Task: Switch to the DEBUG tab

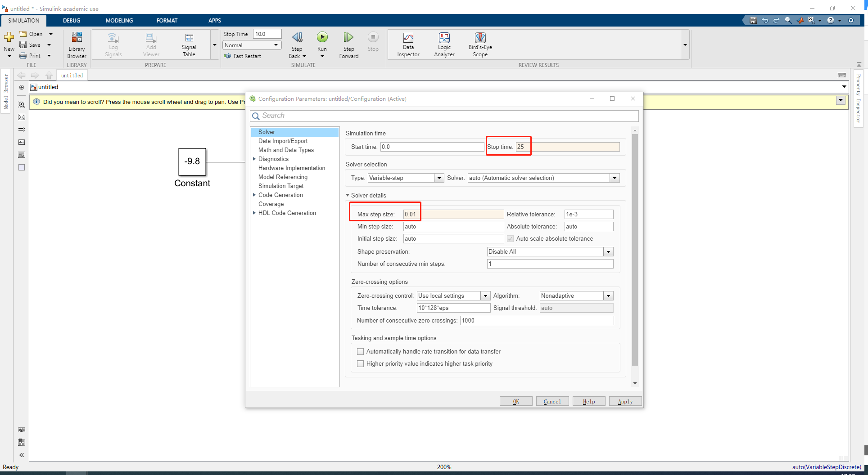Action: coord(71,20)
